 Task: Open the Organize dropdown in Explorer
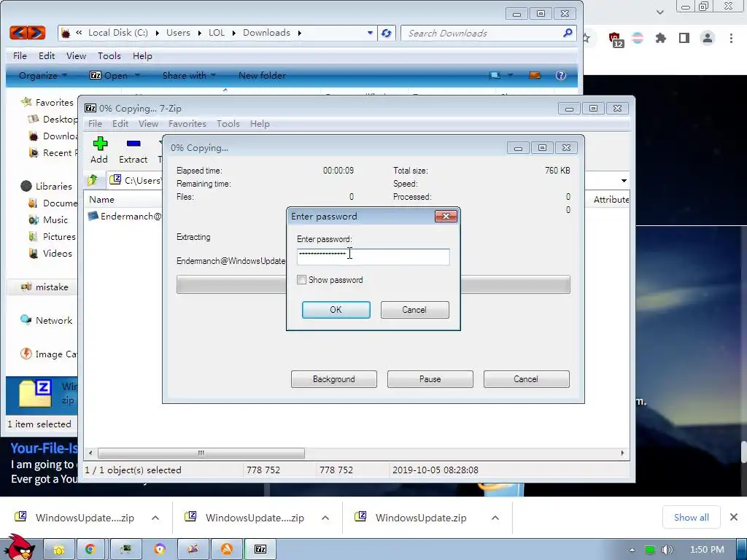click(x=43, y=75)
